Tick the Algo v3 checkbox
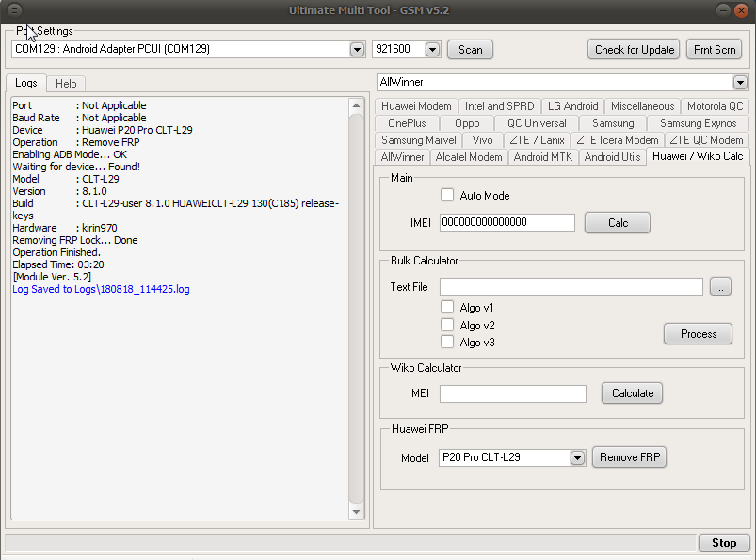 447,343
